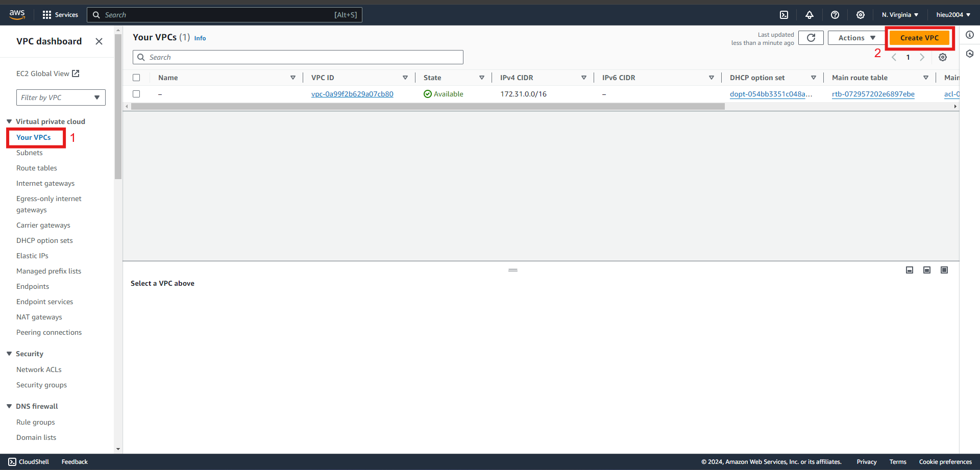Open the notifications bell

810,15
